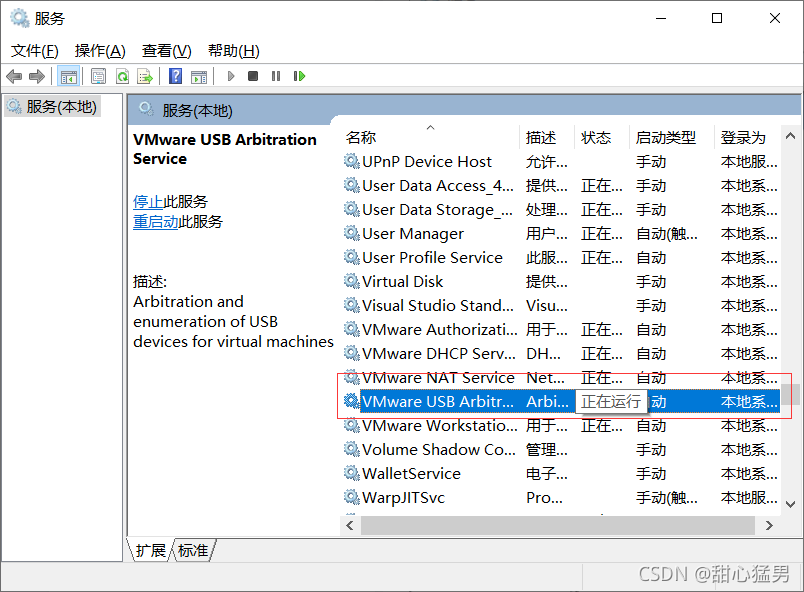Click the horizontal scrollbar thumb
Screen dimensions: 804x592
[x=558, y=525]
